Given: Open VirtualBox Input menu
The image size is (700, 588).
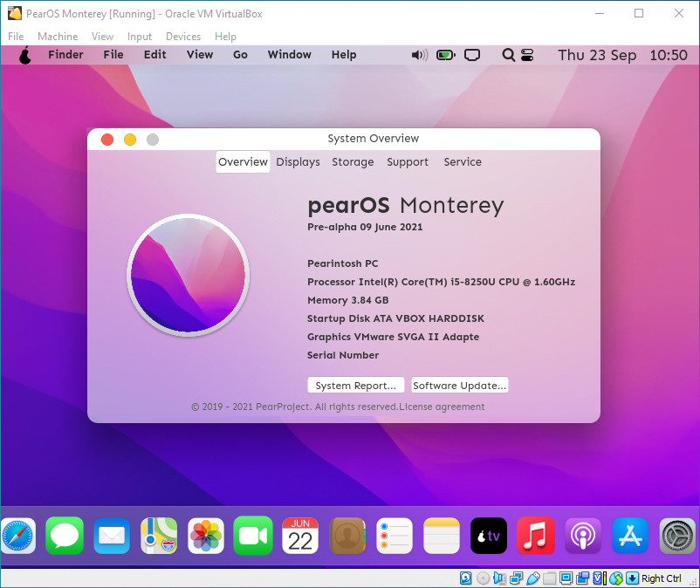Looking at the screenshot, I should coord(140,37).
